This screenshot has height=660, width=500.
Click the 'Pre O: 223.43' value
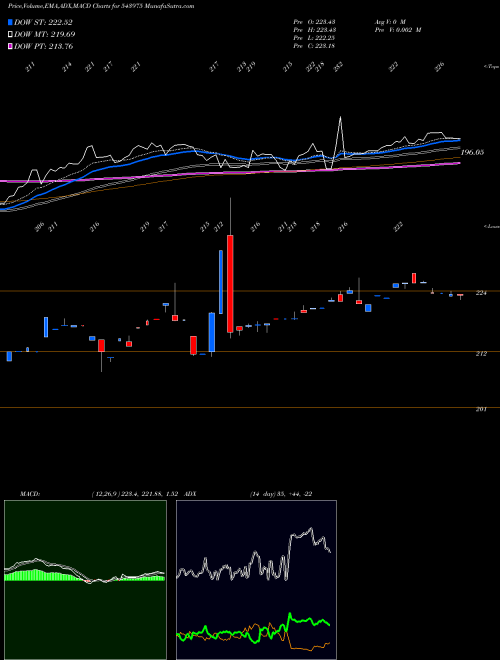314,21
